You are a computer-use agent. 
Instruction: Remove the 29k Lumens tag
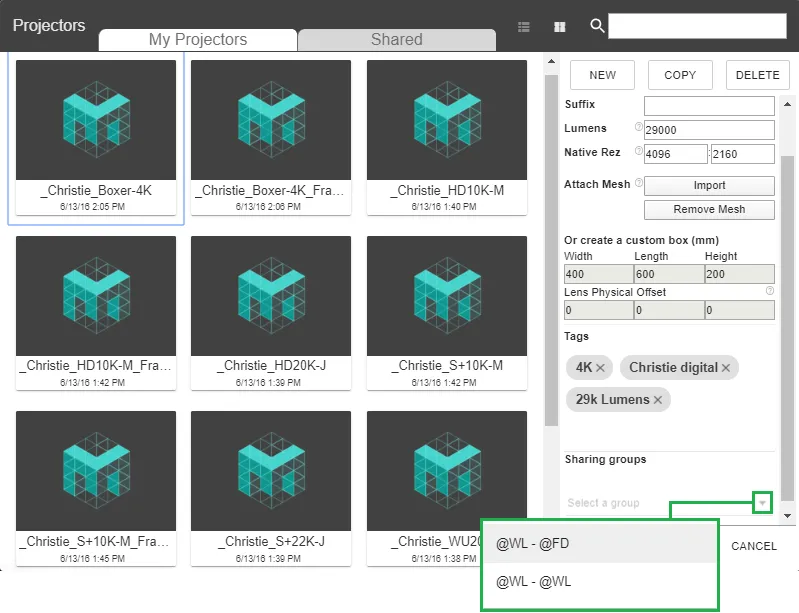(658, 400)
